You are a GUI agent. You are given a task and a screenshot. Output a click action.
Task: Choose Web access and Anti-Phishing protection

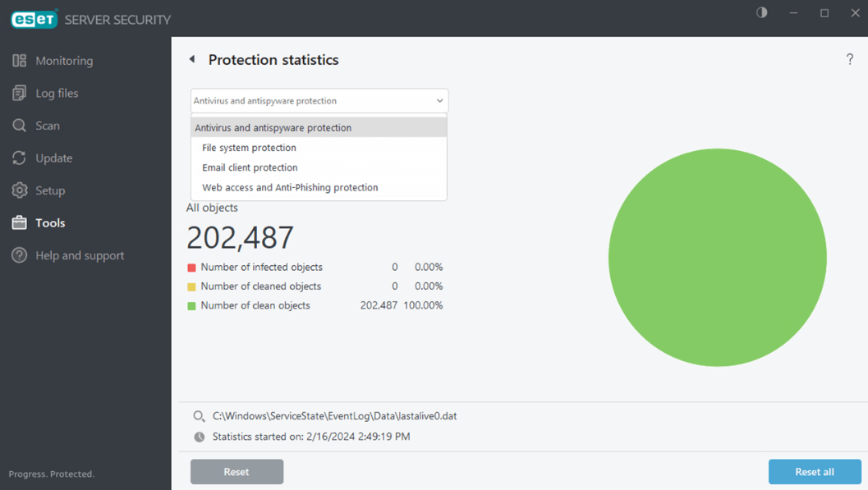pos(290,187)
